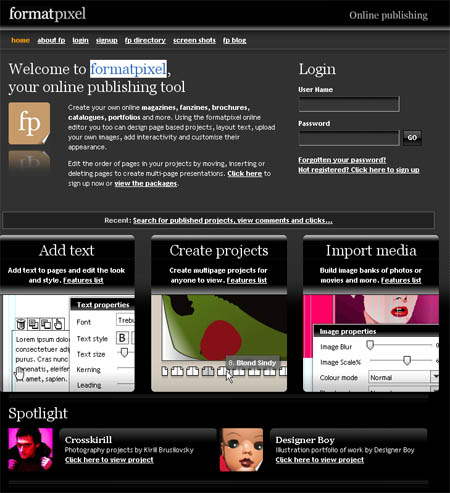The width and height of the screenshot is (450, 493).
Task: Go to the fp directory menu item
Action: coord(145,40)
